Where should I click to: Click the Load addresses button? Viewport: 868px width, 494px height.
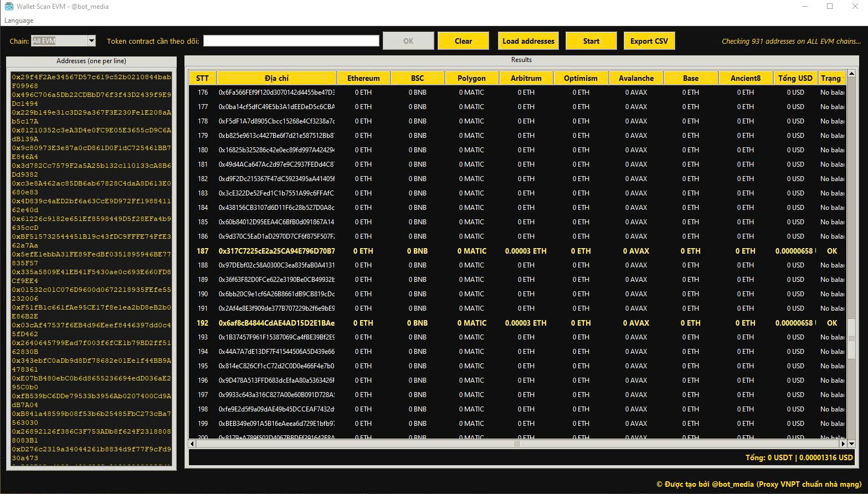pyautogui.click(x=528, y=41)
